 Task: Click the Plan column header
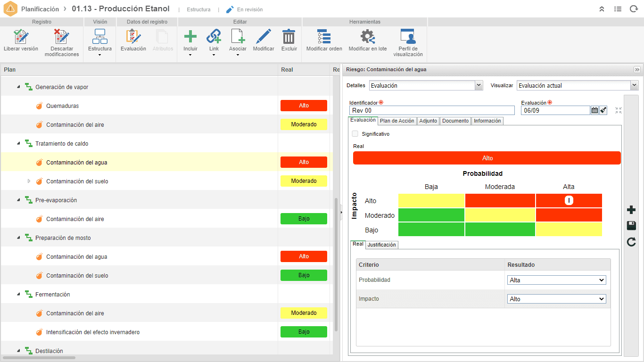pyautogui.click(x=139, y=69)
